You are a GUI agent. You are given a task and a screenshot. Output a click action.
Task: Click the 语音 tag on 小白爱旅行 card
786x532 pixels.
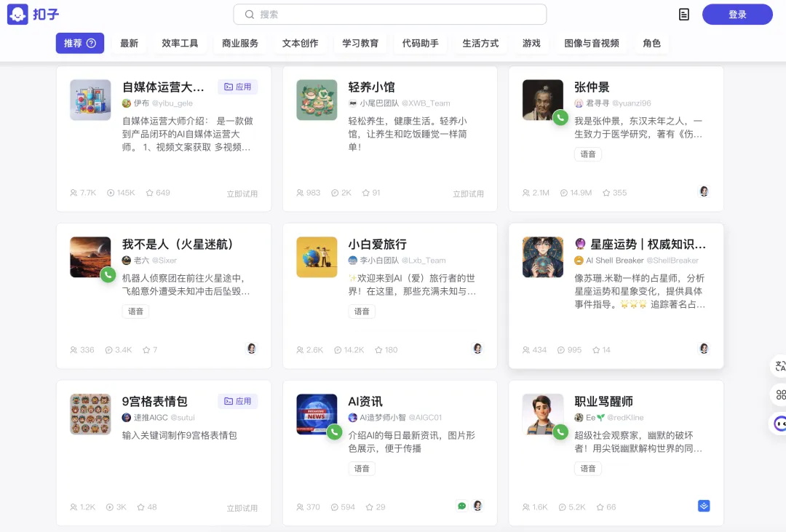362,311
